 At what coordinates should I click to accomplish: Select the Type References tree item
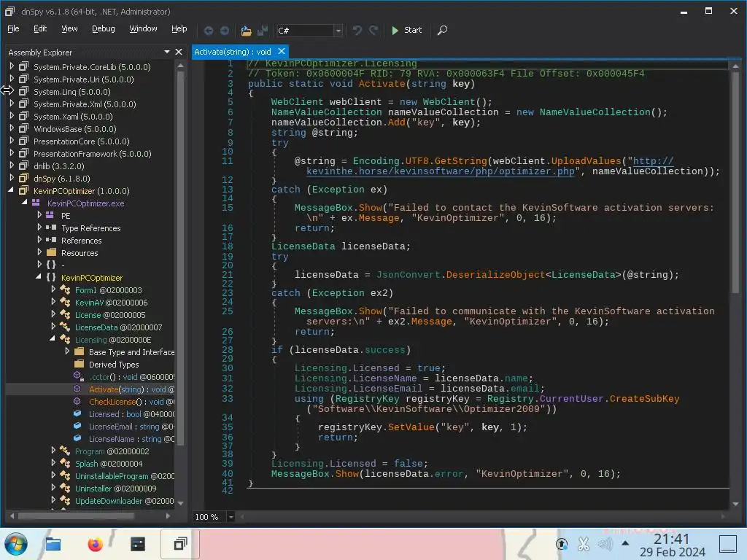90,228
